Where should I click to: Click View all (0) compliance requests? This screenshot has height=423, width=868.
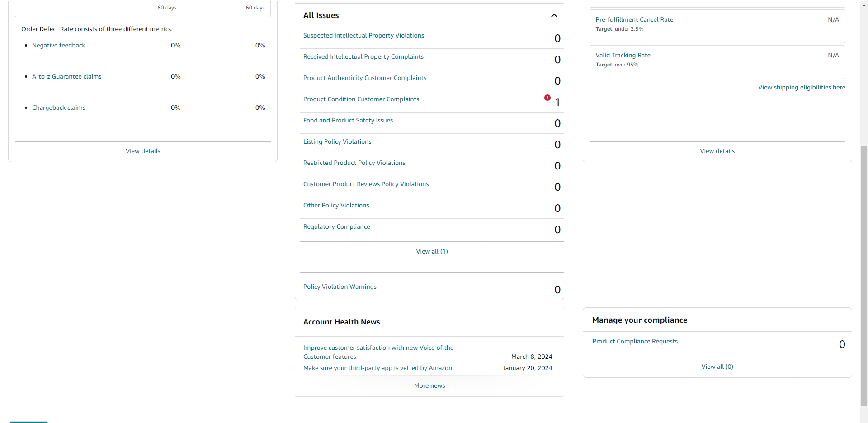[717, 367]
